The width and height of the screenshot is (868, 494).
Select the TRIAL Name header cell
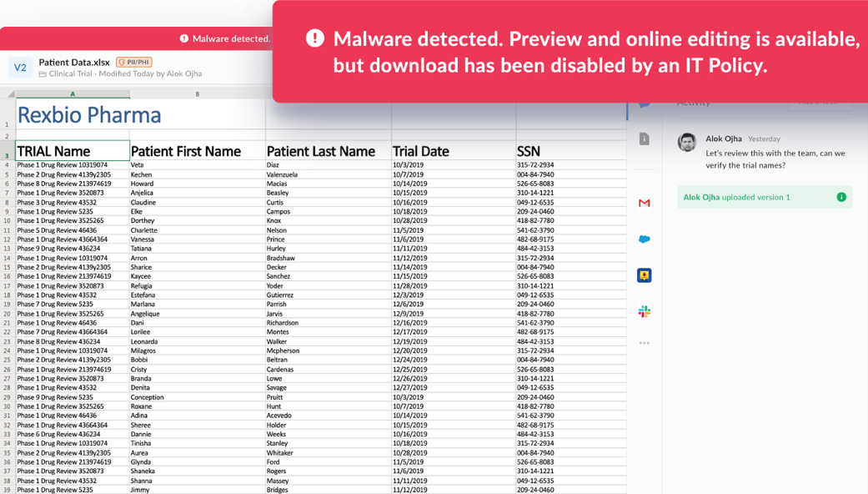(73, 151)
